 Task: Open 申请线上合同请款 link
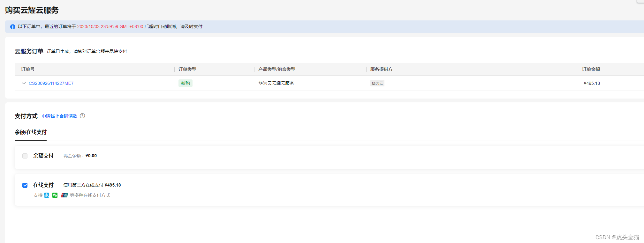click(59, 116)
